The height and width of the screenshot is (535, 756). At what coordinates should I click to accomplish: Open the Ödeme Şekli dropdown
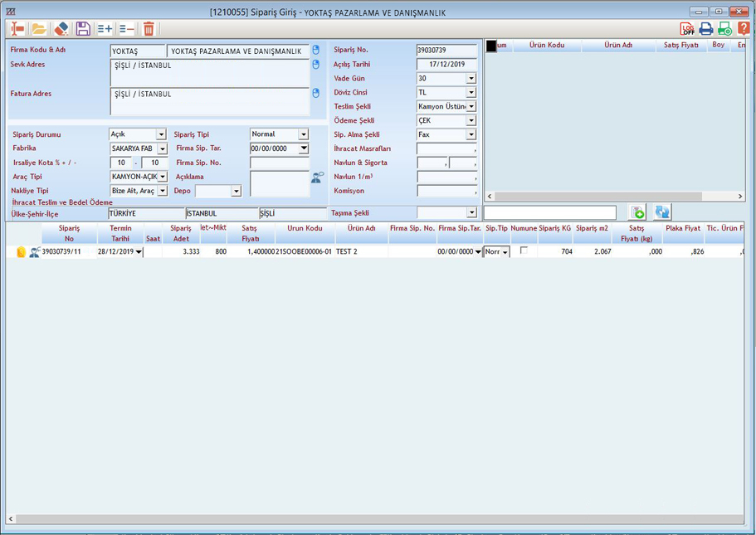click(x=471, y=120)
